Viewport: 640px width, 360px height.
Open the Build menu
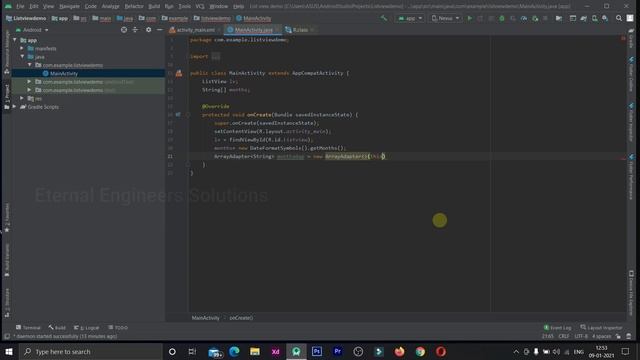tap(154, 6)
